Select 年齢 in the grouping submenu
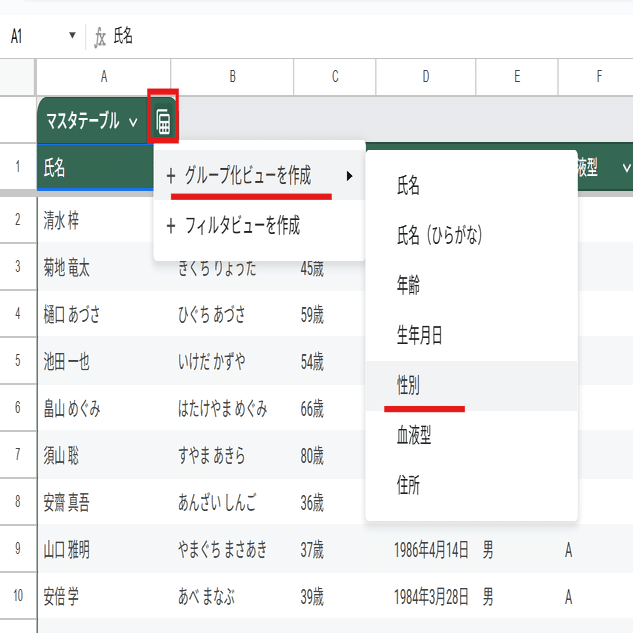The image size is (633, 633). (x=471, y=285)
